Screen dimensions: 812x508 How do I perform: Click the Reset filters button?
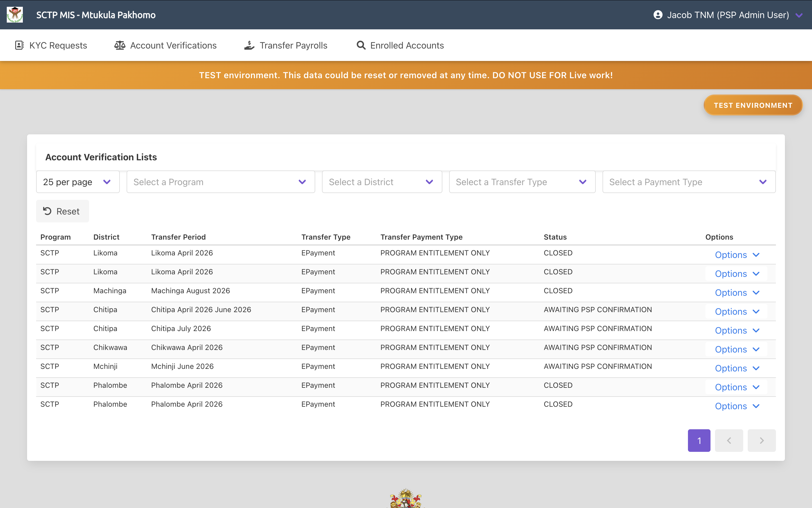[x=62, y=211]
